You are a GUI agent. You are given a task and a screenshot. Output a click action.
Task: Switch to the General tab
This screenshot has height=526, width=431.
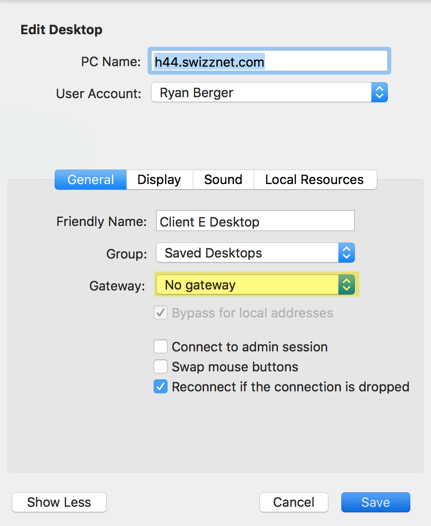[91, 179]
